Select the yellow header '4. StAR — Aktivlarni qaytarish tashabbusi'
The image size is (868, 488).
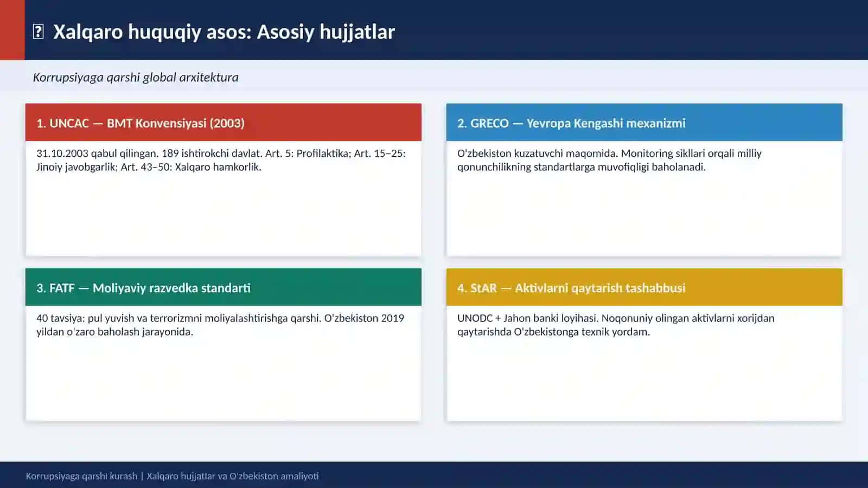click(644, 287)
